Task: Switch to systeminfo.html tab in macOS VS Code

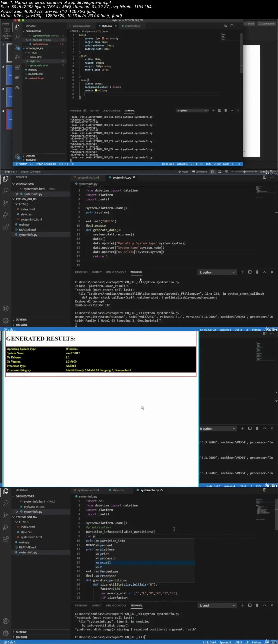Action: coord(81,26)
